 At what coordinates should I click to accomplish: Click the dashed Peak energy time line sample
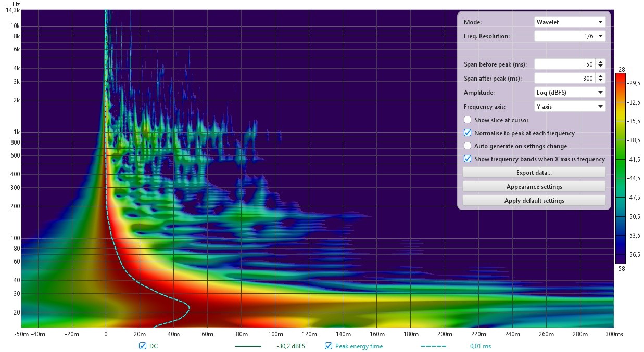(x=434, y=346)
